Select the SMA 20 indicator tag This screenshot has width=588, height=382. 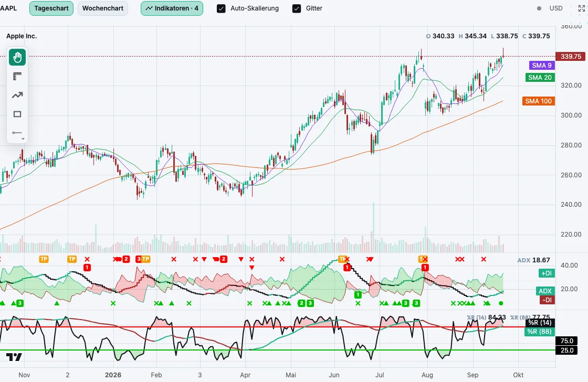coord(540,78)
